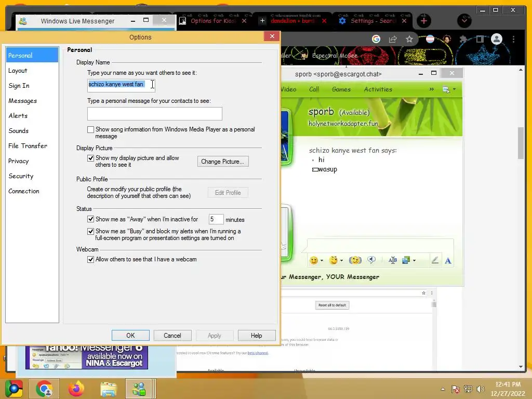Open the Privacy options category

[19, 161]
